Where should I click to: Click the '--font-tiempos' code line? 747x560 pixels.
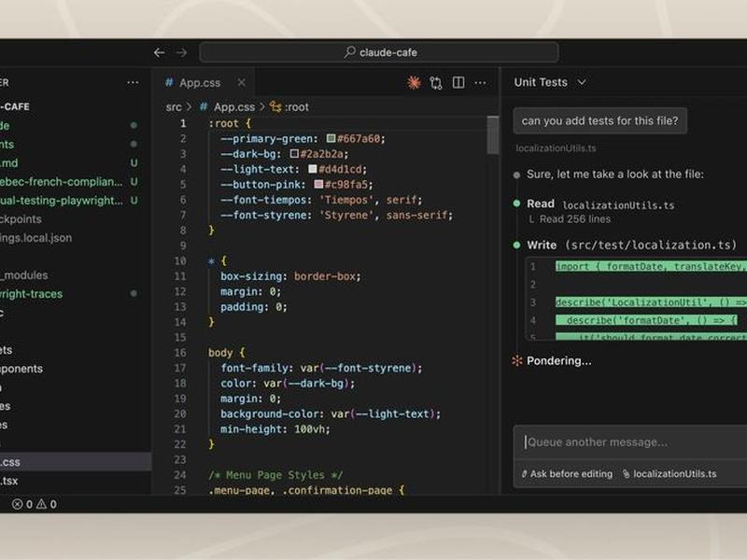321,200
